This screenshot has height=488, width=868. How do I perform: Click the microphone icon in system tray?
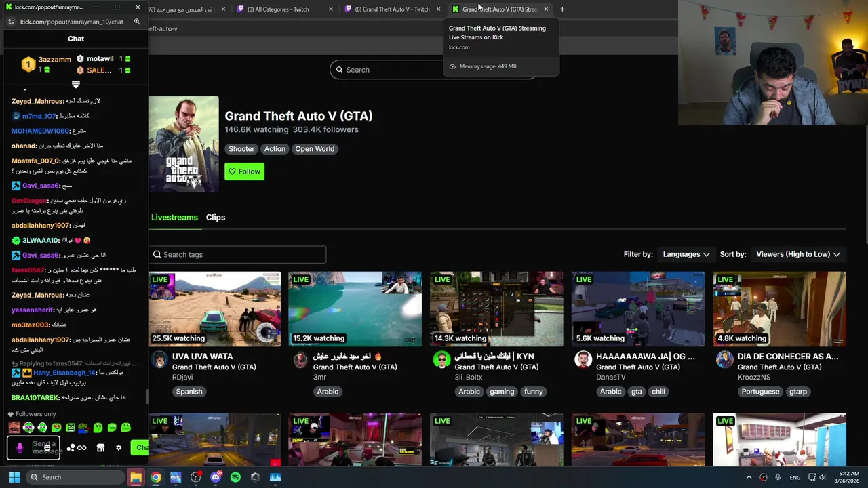(778, 477)
